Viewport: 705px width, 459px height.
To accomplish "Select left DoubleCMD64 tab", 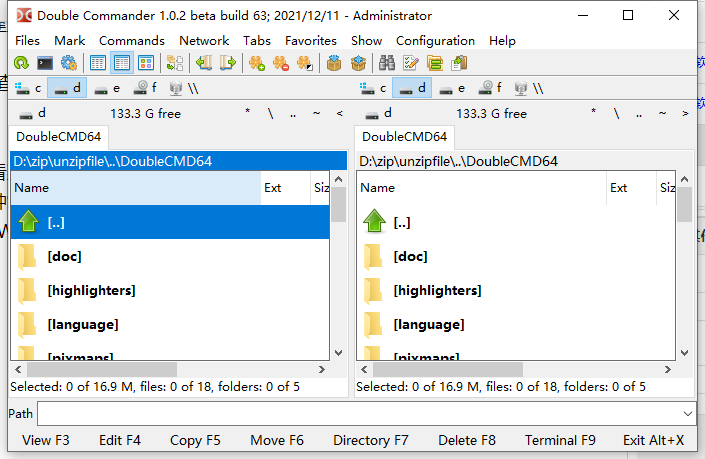I will click(x=58, y=137).
